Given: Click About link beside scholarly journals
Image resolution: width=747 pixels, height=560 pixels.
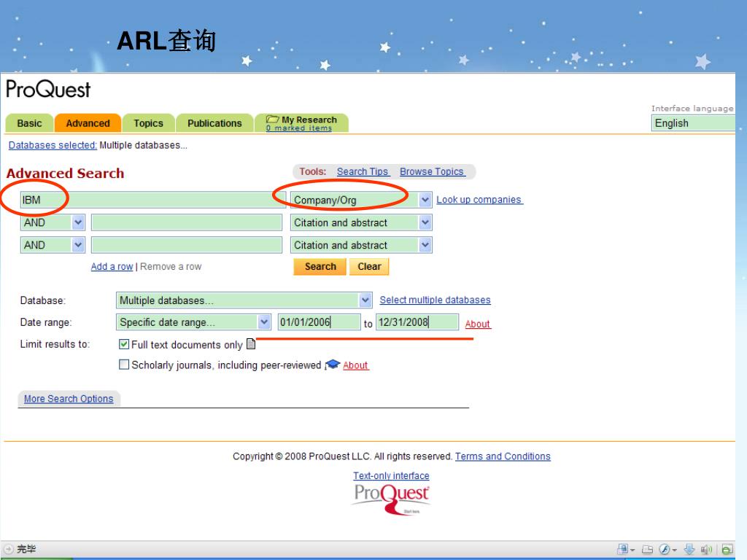Looking at the screenshot, I should point(355,365).
